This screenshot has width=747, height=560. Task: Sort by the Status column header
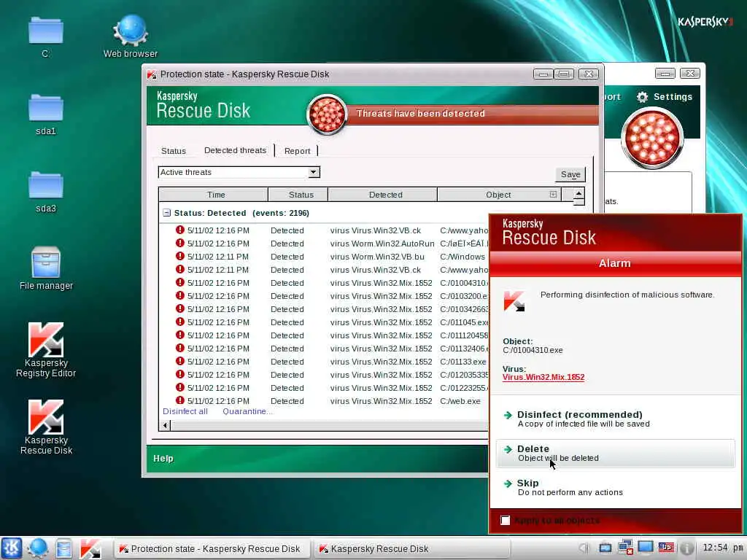(x=298, y=194)
